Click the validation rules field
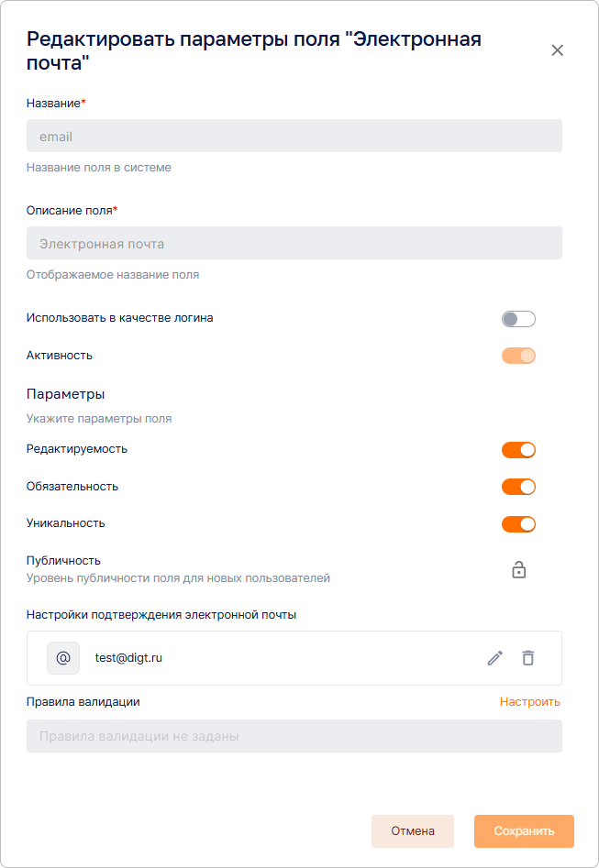Screen dimensions: 599x868 (294, 736)
